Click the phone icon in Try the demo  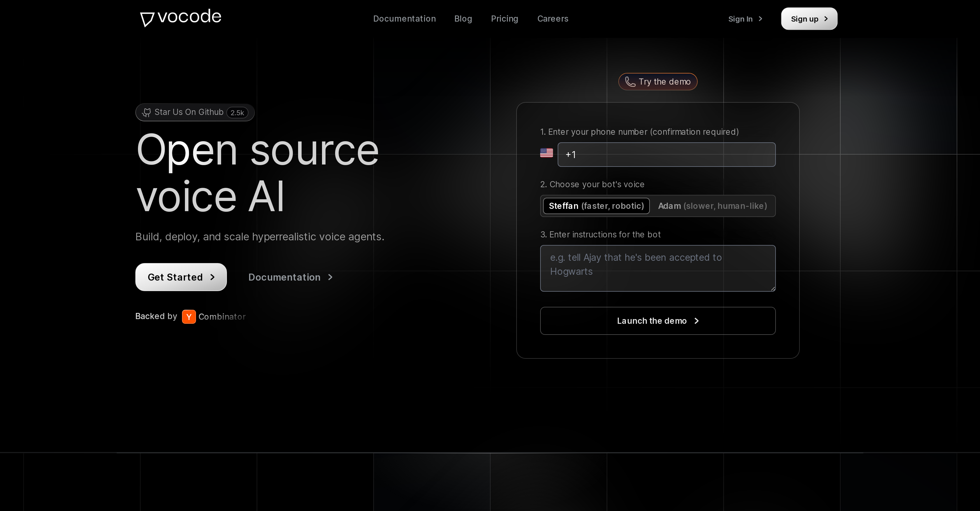tap(630, 81)
